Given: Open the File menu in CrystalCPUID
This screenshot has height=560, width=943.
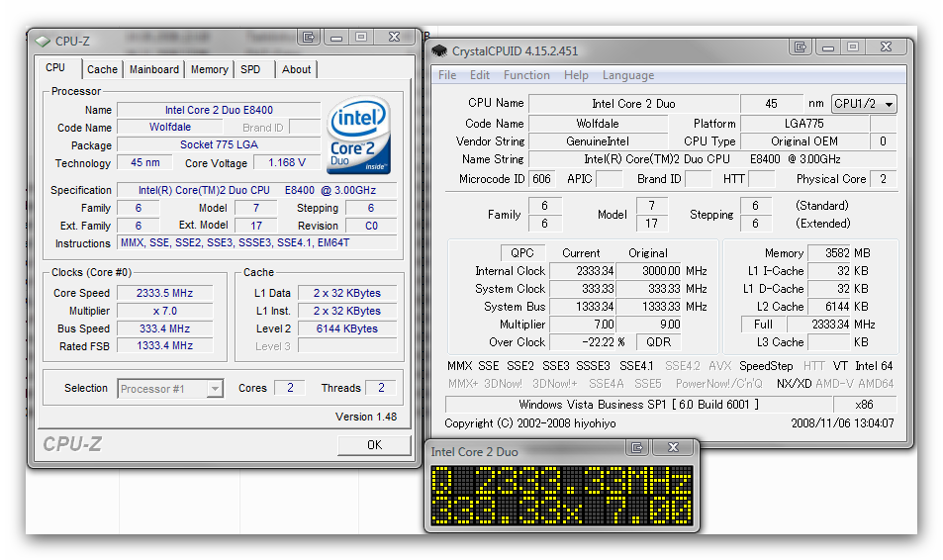Looking at the screenshot, I should 447,75.
